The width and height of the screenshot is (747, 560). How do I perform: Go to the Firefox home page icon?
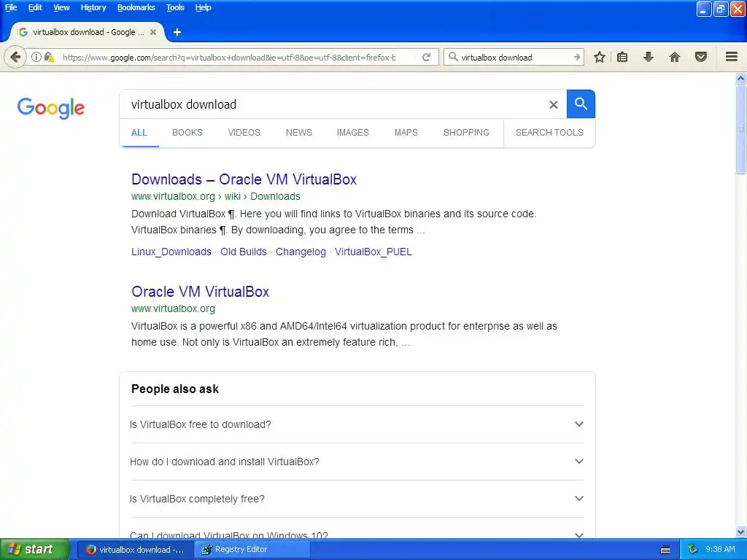click(674, 57)
